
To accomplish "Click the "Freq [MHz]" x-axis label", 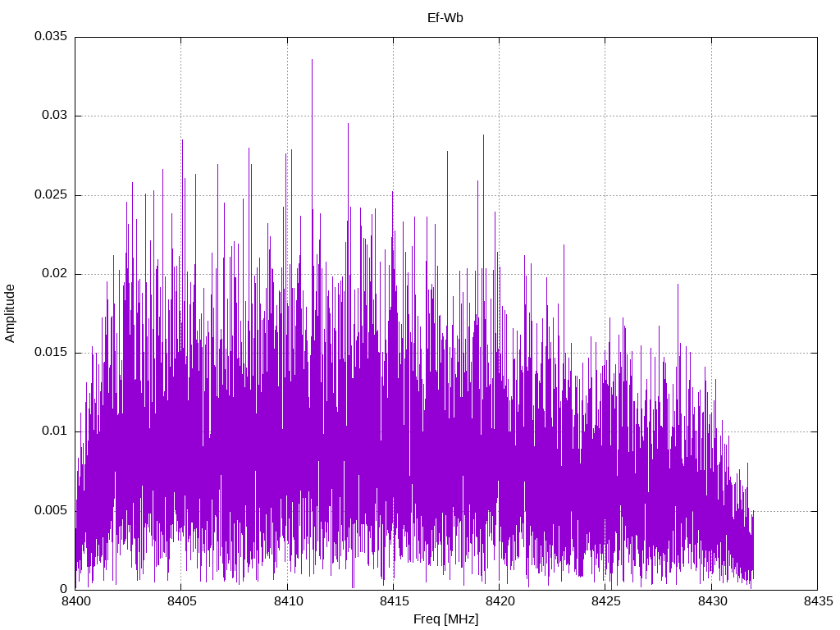I will coord(445,619).
